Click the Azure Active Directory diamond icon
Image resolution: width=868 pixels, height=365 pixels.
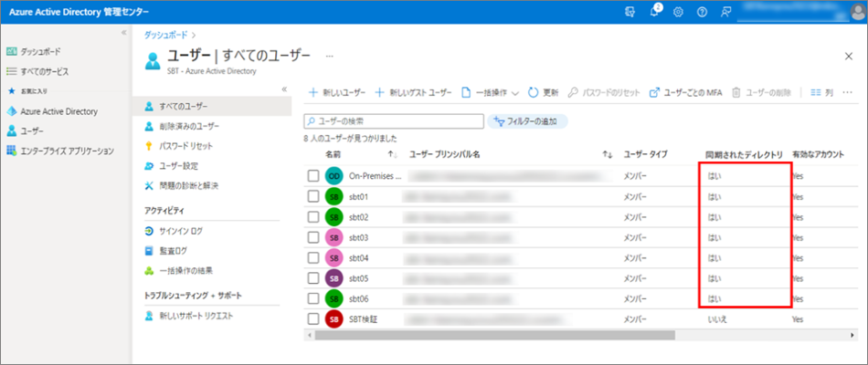(x=12, y=111)
